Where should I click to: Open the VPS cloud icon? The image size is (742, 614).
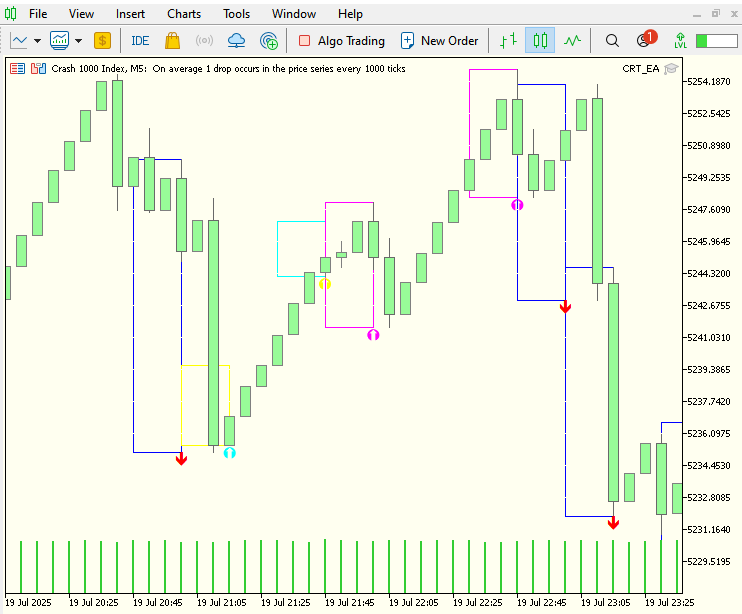[x=236, y=41]
